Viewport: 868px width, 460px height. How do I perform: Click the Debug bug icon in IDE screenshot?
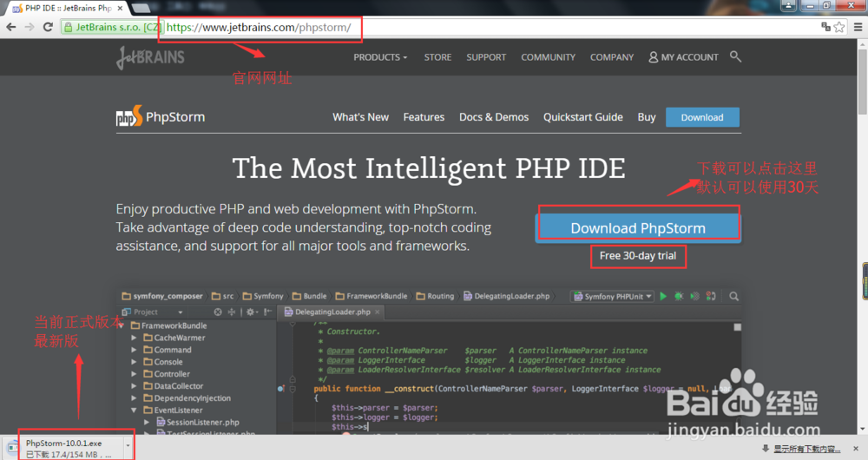point(679,296)
